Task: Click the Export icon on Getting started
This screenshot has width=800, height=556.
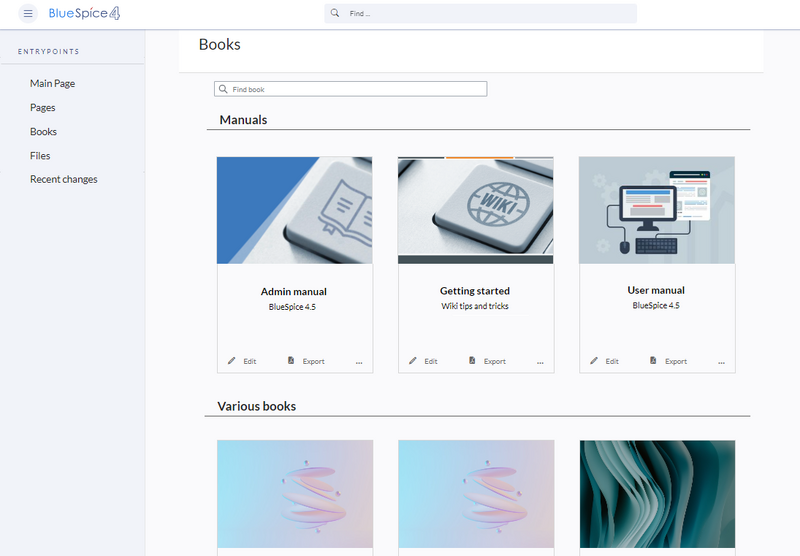Action: click(473, 361)
